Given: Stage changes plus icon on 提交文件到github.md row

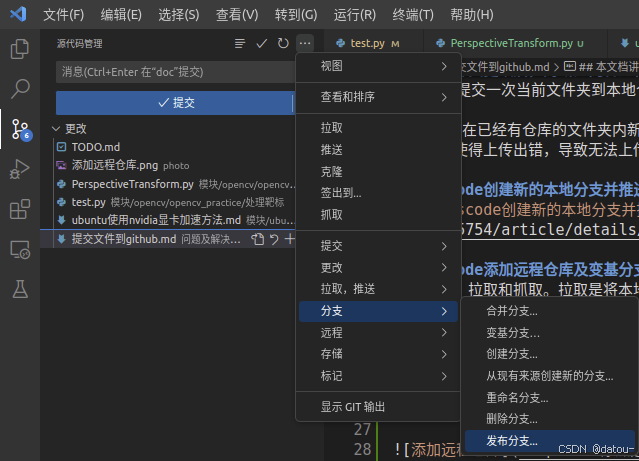Looking at the screenshot, I should [289, 239].
